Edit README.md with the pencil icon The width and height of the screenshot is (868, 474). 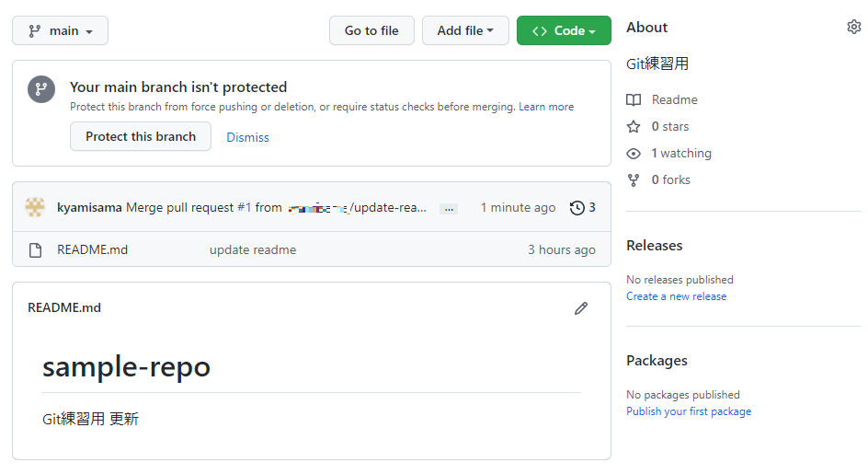point(580,308)
